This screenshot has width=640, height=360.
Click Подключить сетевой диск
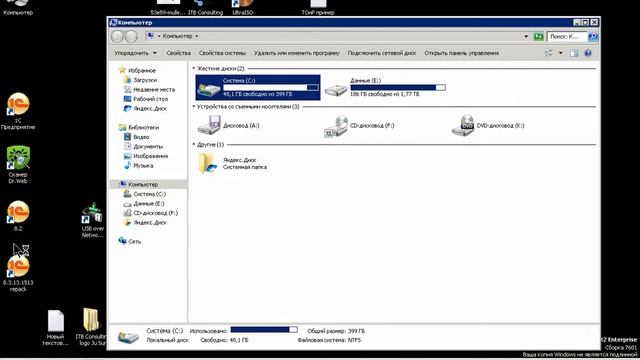point(382,53)
